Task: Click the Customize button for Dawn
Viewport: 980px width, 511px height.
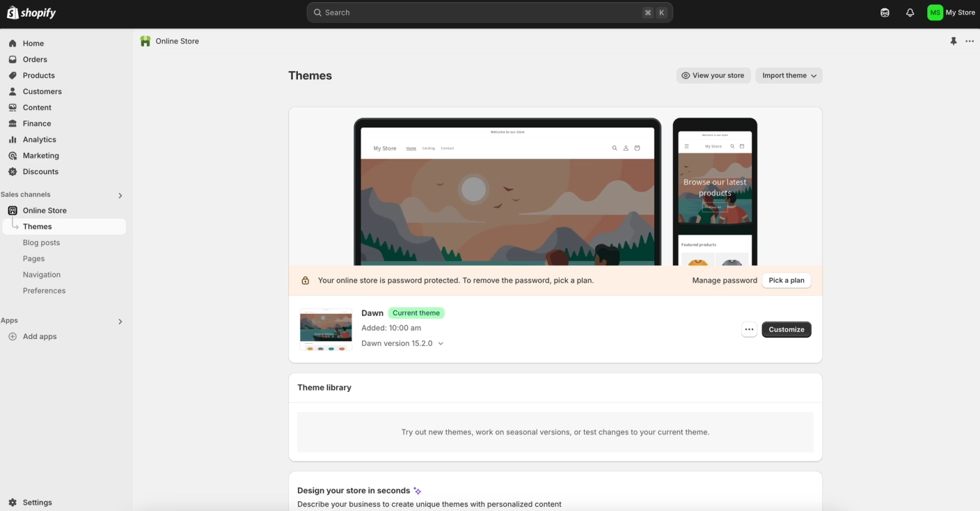Action: [x=786, y=329]
